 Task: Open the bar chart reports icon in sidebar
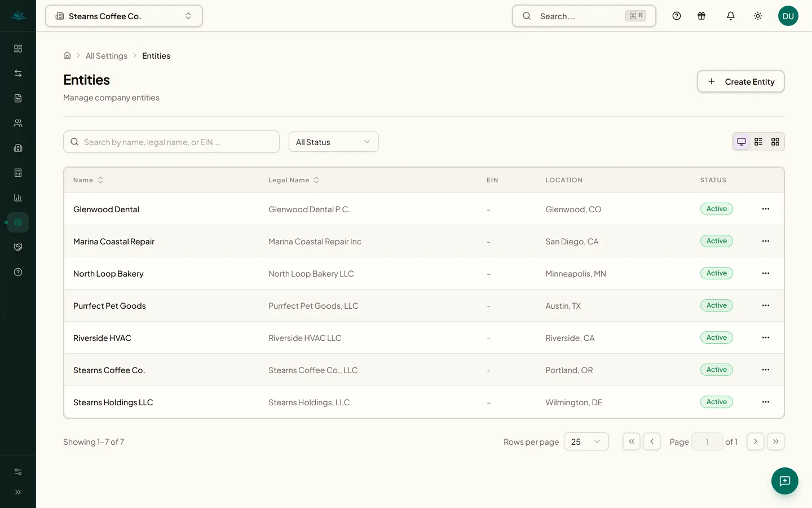[18, 198]
